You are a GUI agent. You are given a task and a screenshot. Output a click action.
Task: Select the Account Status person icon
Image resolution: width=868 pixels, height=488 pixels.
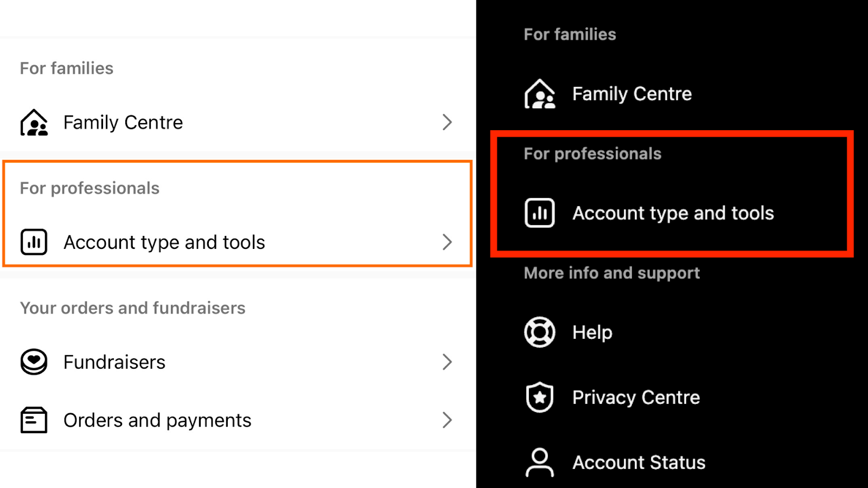539,462
